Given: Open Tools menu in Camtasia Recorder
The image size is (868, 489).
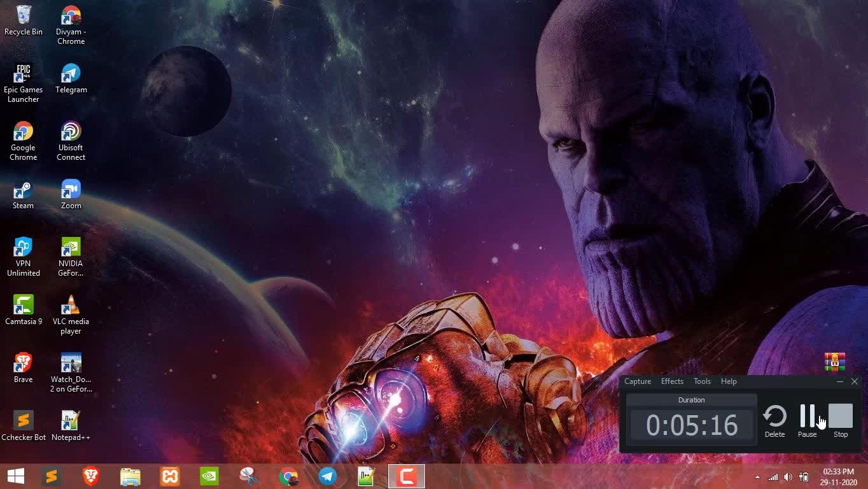Looking at the screenshot, I should click(702, 381).
